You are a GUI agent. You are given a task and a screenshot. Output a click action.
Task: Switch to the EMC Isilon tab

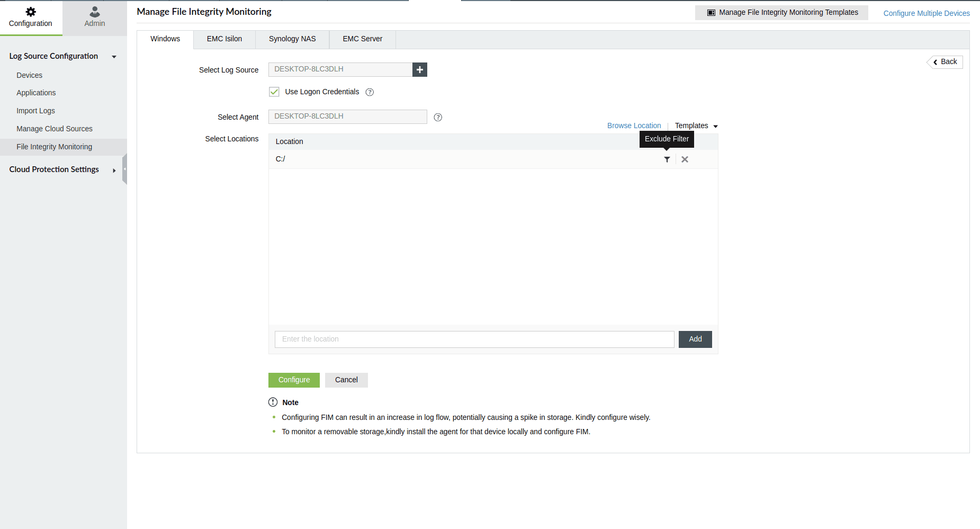pyautogui.click(x=224, y=39)
